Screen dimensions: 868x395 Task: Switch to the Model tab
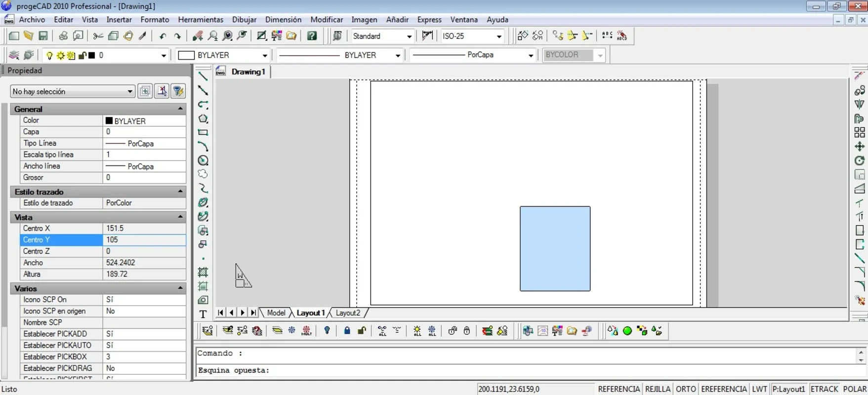[x=276, y=313]
